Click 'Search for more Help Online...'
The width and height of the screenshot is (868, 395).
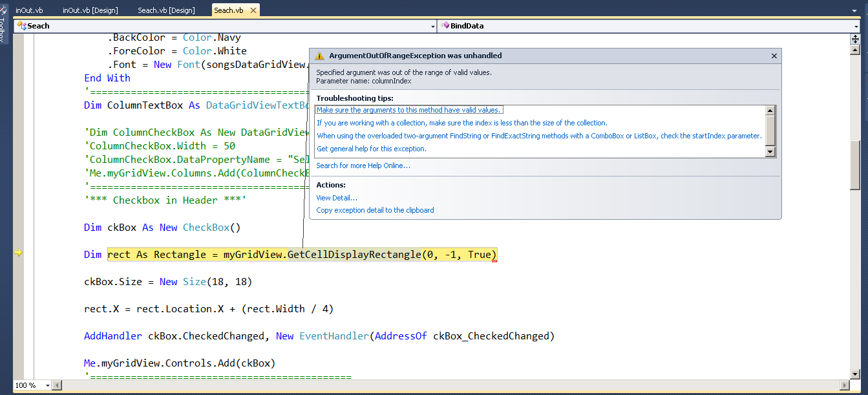click(x=363, y=165)
